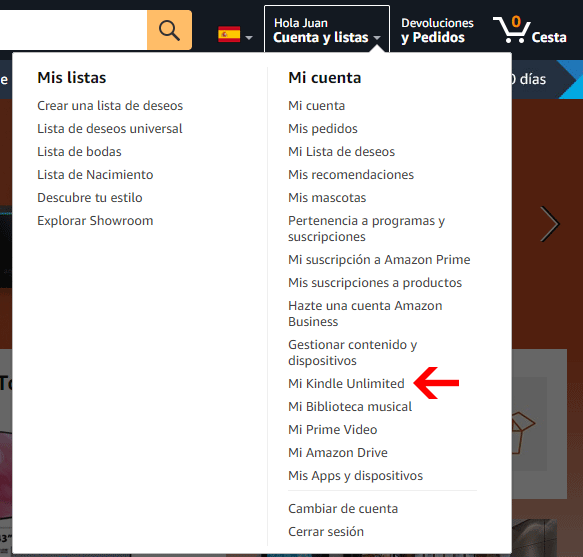583x557 pixels.
Task: Open the Spanish flag language selector
Action: click(235, 35)
